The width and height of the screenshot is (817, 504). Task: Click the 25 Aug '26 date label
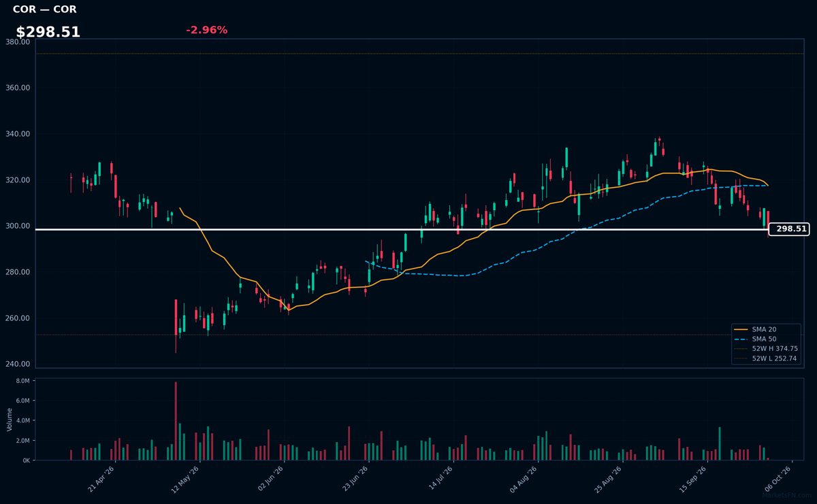point(608,479)
